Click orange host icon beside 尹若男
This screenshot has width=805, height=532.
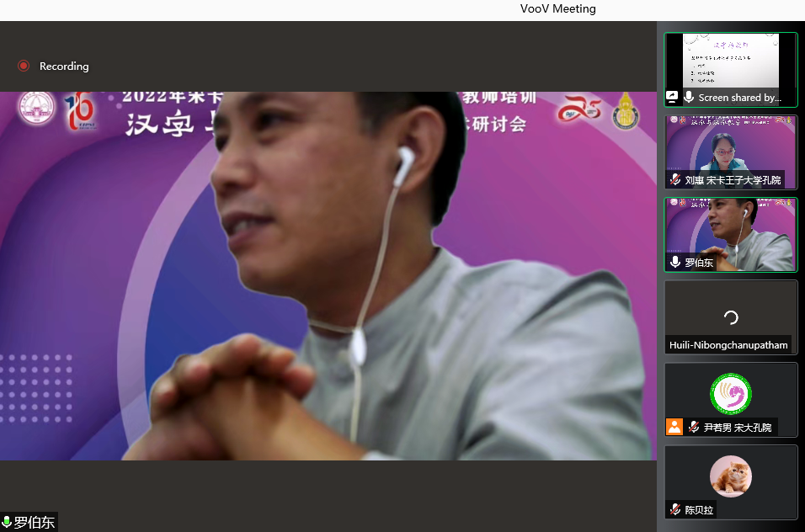[674, 427]
